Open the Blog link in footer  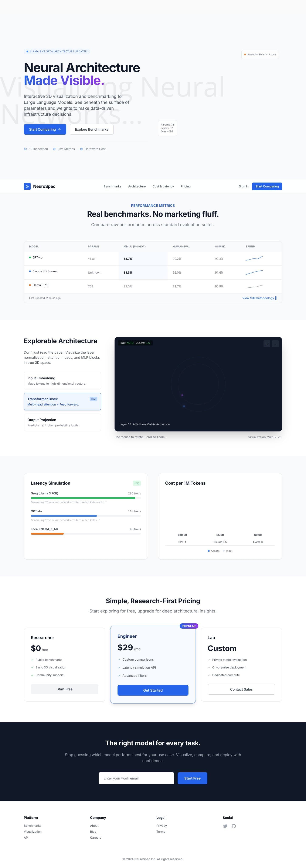pos(93,832)
